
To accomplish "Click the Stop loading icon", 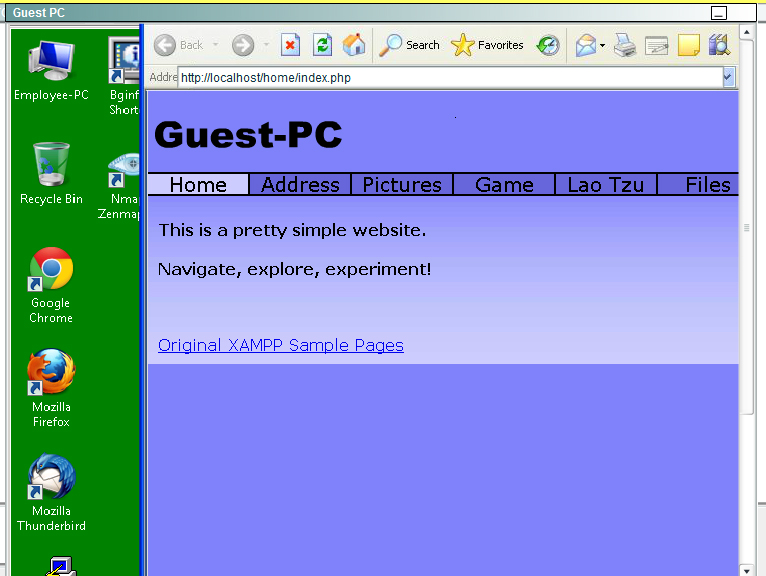I will tap(290, 45).
